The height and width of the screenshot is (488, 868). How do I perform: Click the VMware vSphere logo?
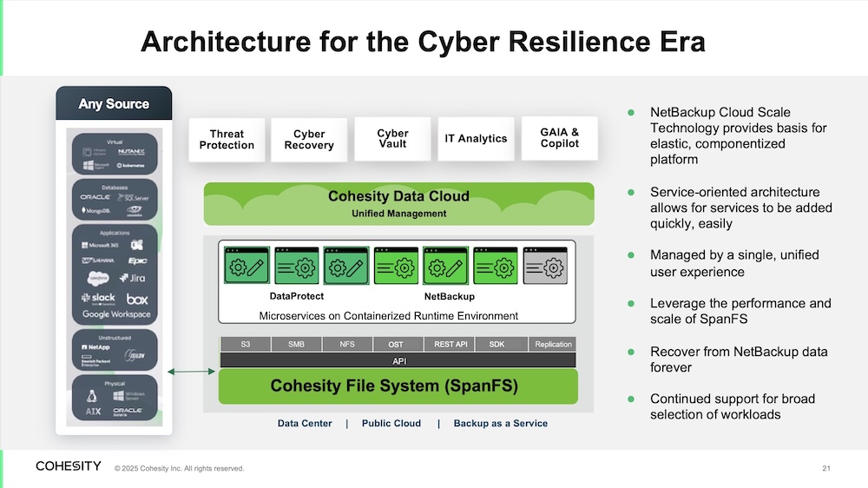(x=95, y=152)
